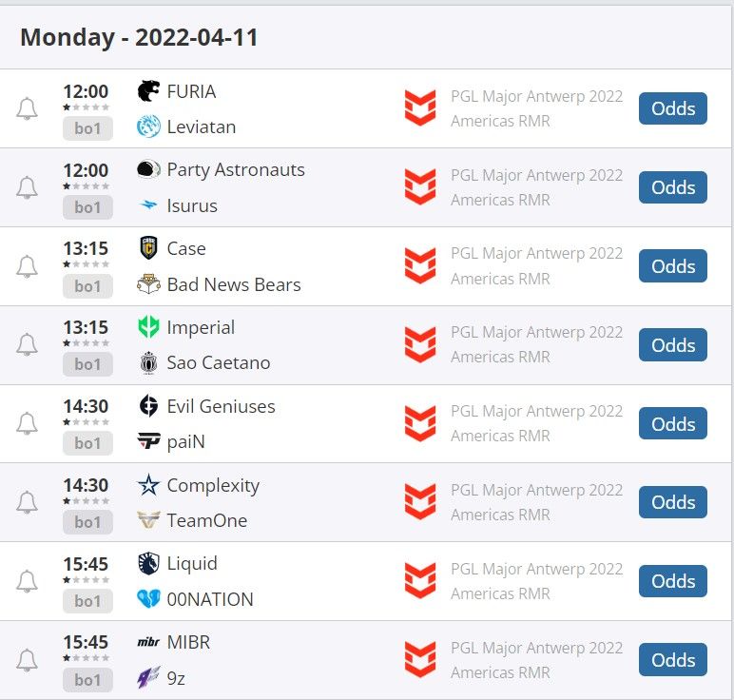
Task: Click the FURIA panther team logo
Action: [149, 91]
